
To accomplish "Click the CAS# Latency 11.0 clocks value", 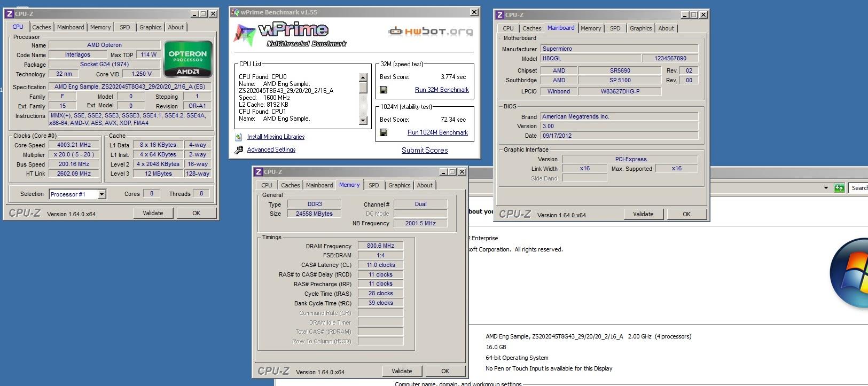I will coord(380,265).
